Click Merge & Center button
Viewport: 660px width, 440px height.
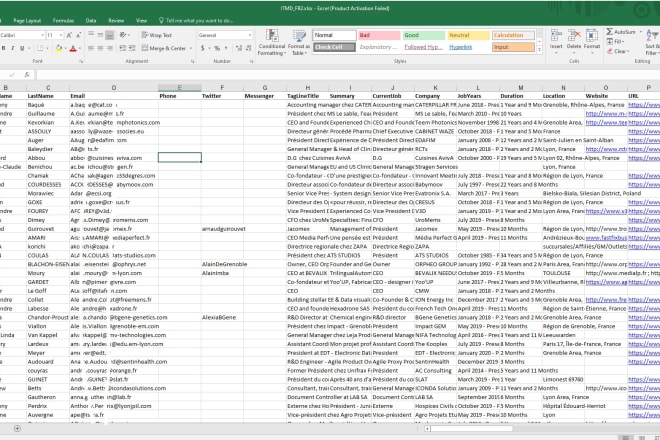click(x=164, y=48)
